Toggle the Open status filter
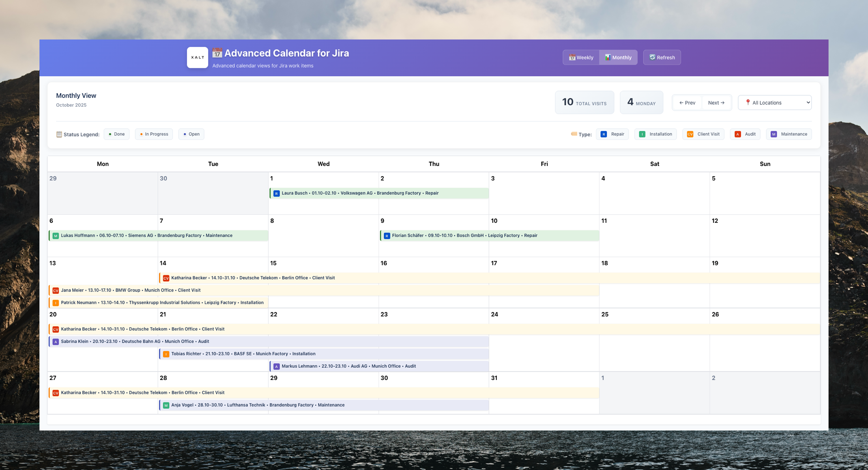Screen dimensions: 868x470 pos(191,134)
